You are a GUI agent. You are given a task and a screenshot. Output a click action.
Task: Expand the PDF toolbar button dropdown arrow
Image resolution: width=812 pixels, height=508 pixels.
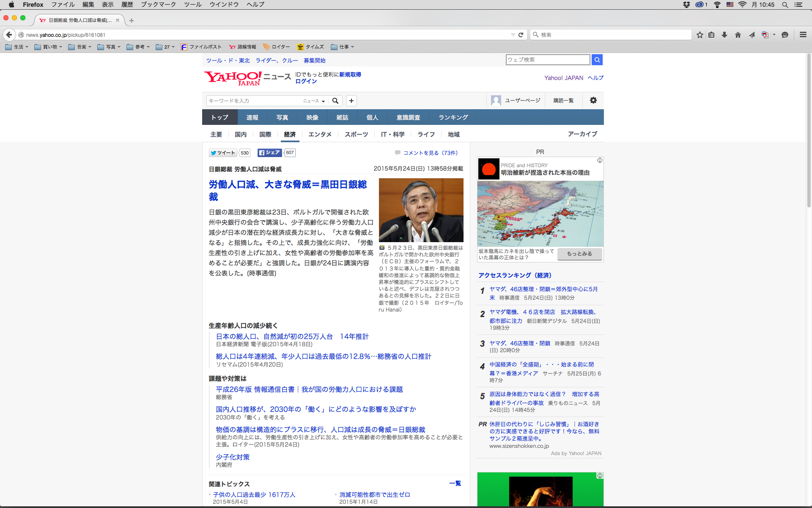[x=774, y=35]
